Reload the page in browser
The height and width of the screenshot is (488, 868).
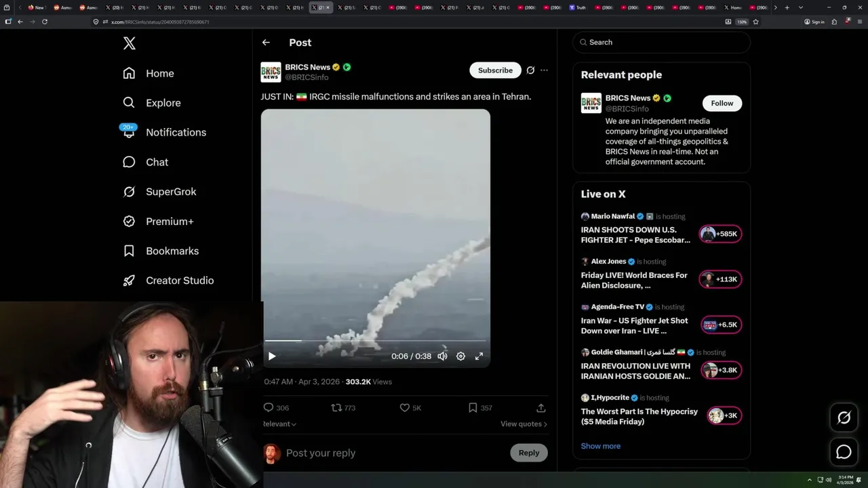tap(45, 22)
